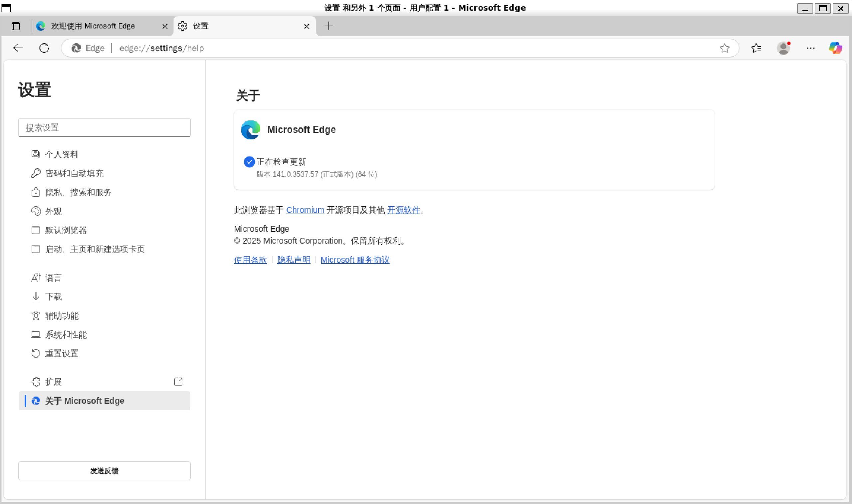Image resolution: width=852 pixels, height=504 pixels.
Task: Open the three-dot settings and more menu
Action: pos(810,48)
